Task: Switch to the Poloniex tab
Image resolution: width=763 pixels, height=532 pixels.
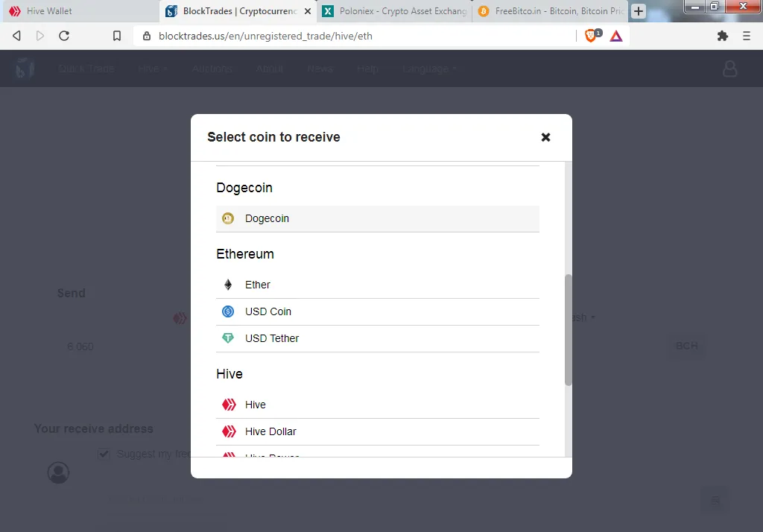Action: point(395,11)
